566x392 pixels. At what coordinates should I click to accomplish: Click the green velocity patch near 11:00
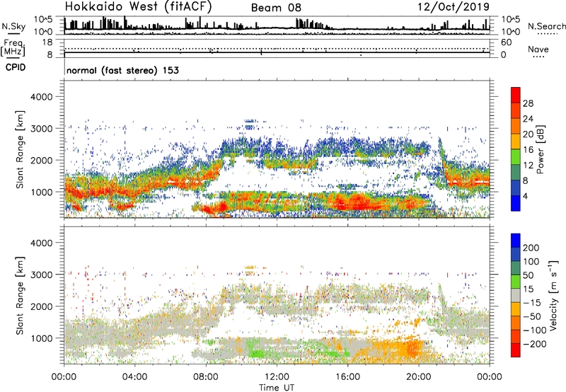258,353
